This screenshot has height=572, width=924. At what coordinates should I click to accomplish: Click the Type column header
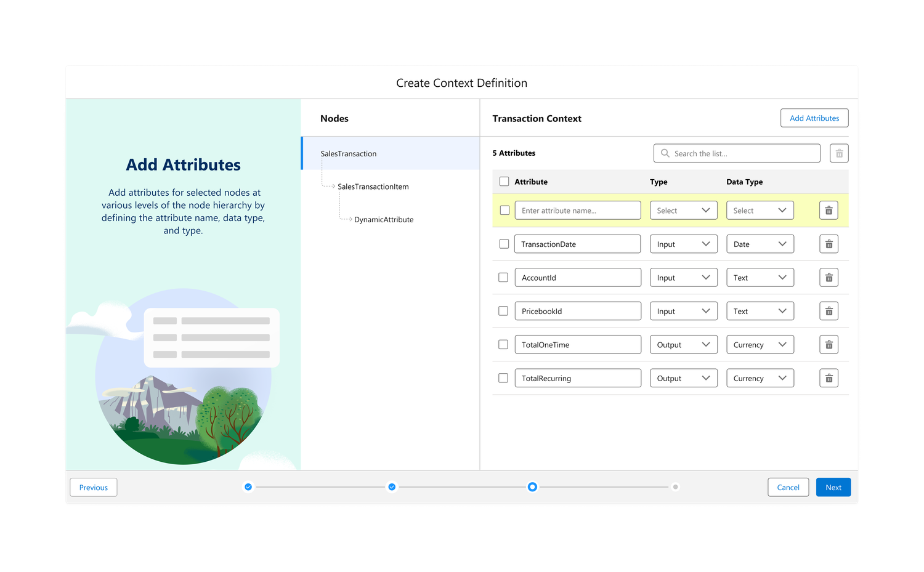tap(659, 182)
